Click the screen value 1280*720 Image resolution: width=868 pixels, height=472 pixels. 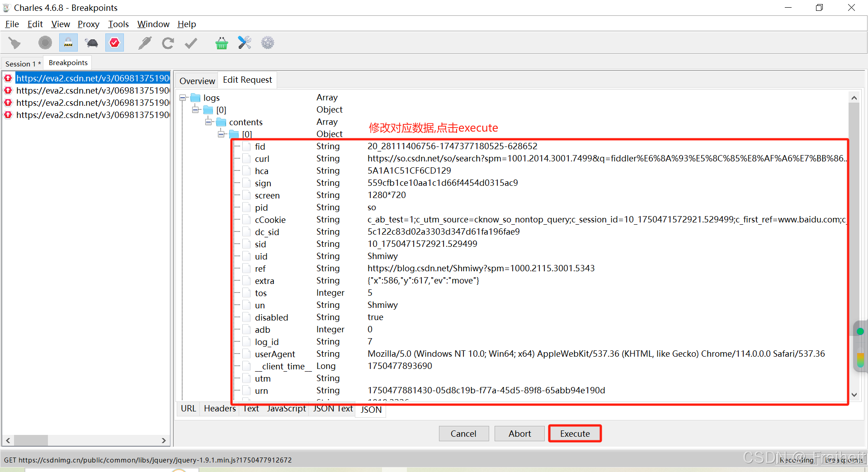pos(387,195)
